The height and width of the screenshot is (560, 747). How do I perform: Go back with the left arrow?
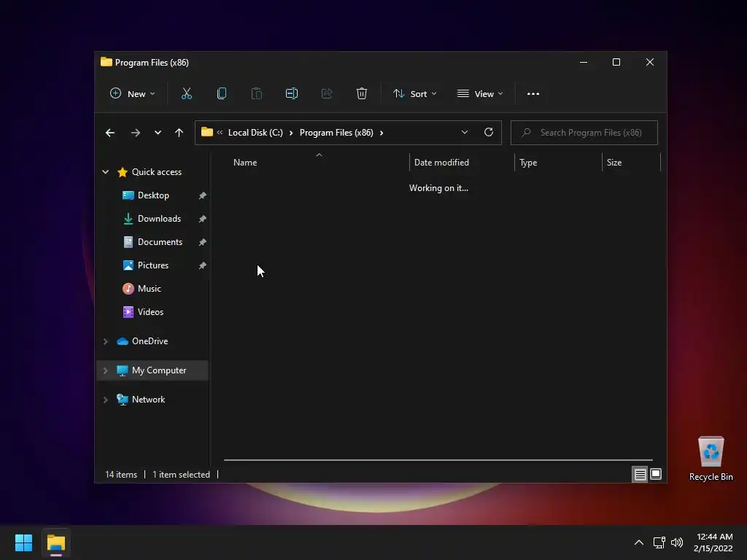pos(110,133)
